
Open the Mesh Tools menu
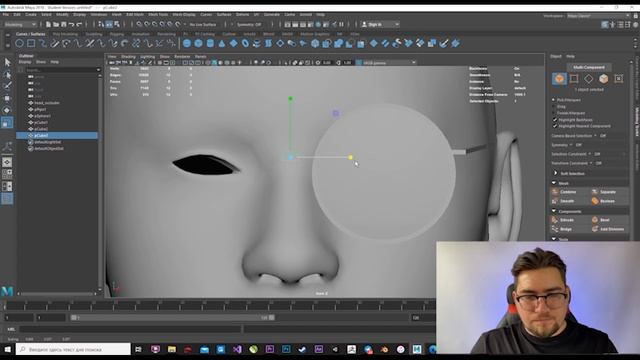coord(158,15)
